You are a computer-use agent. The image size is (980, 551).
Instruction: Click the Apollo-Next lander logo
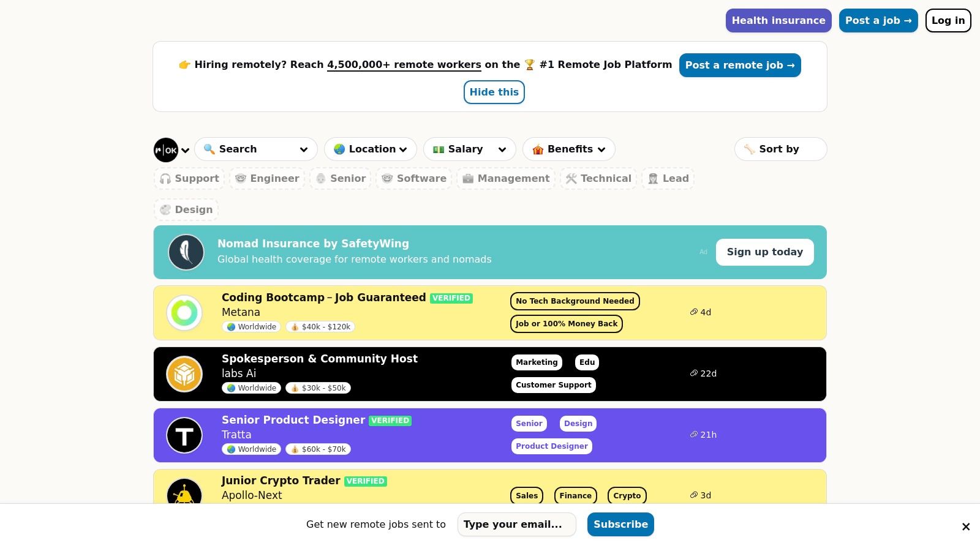coord(184,492)
